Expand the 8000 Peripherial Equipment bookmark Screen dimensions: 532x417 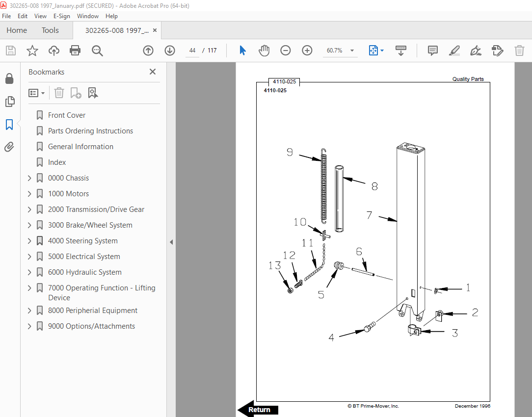point(29,311)
